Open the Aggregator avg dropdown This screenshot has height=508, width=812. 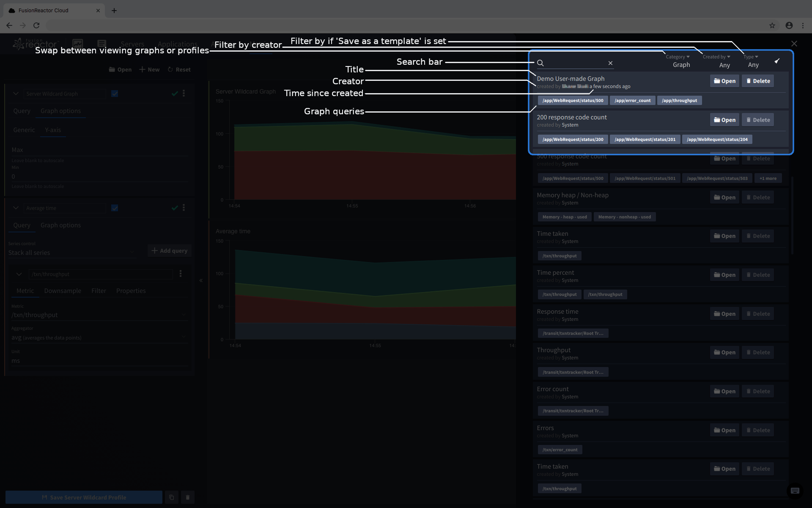point(99,337)
